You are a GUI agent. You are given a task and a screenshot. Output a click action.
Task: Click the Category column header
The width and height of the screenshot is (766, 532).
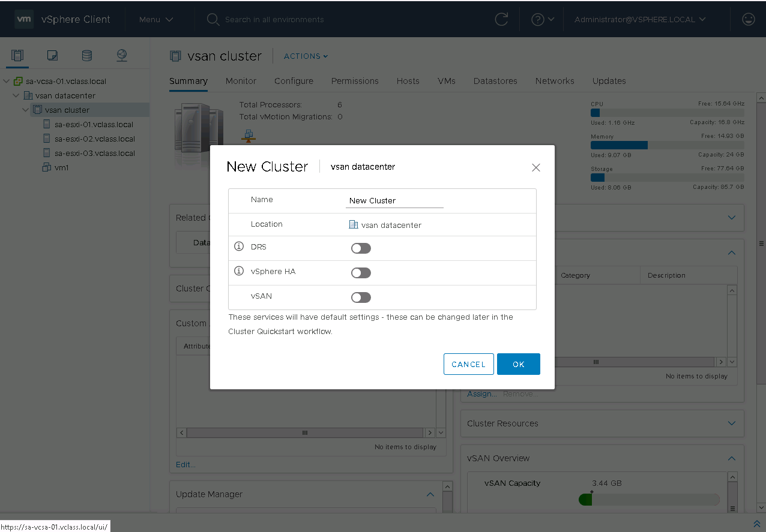[x=575, y=275]
